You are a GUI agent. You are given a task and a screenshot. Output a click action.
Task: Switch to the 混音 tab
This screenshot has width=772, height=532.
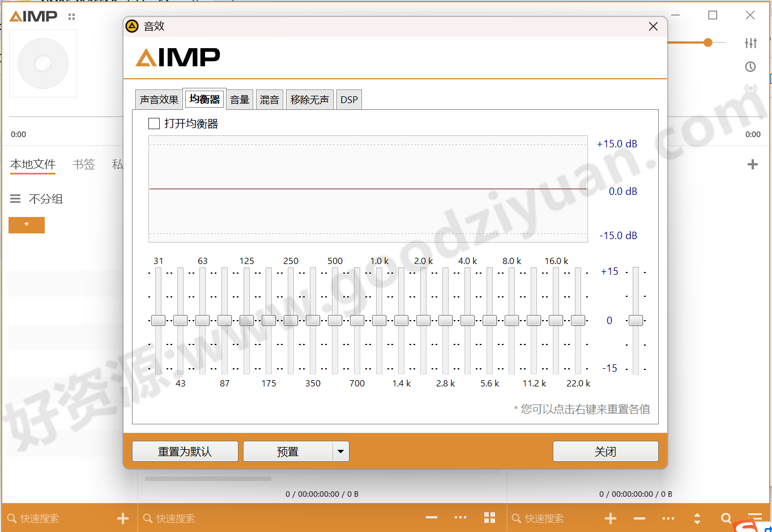pyautogui.click(x=269, y=99)
